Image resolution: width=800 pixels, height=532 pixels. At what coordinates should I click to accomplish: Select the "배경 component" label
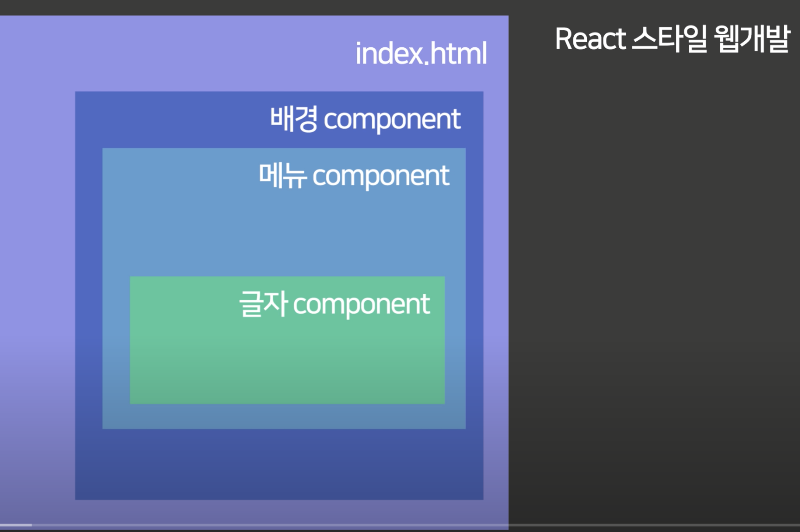tap(365, 119)
